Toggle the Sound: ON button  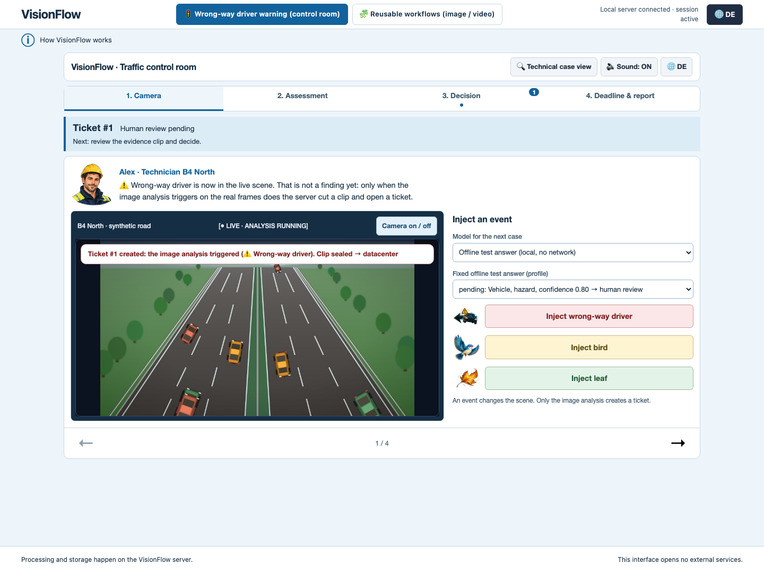tap(629, 67)
